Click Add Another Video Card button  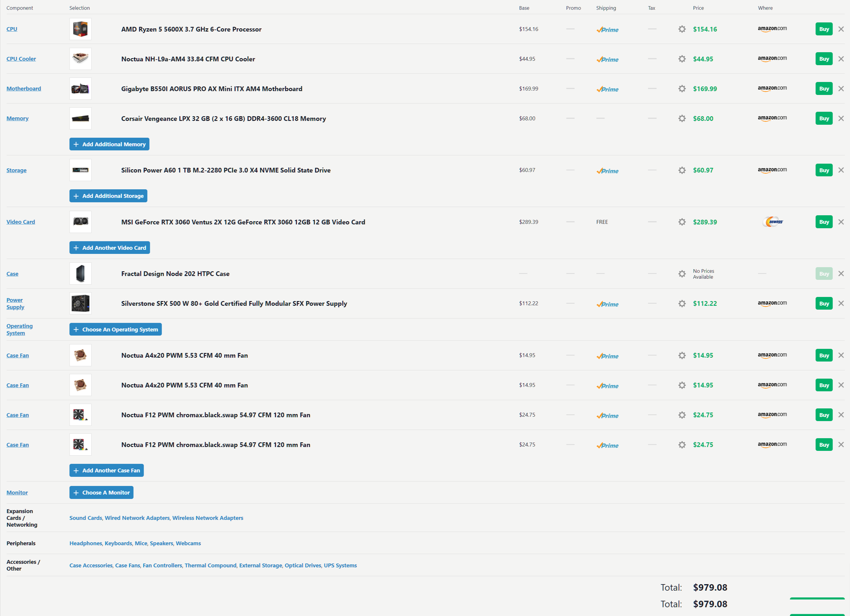coord(110,248)
